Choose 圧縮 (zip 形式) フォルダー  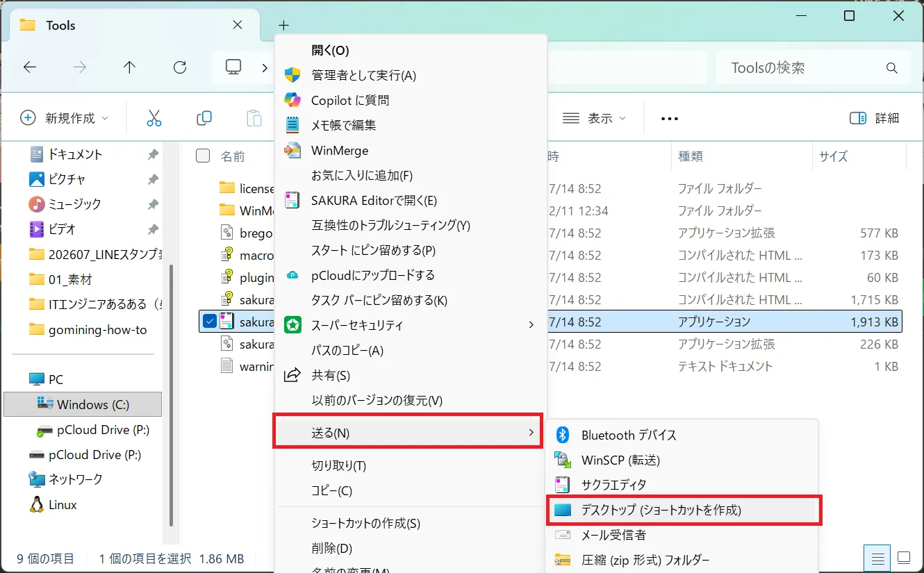[682, 560]
